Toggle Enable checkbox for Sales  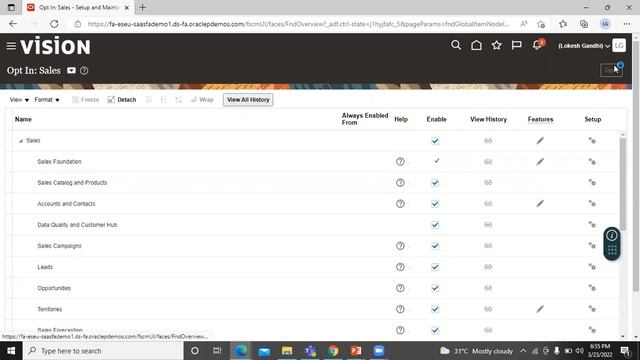(x=435, y=141)
